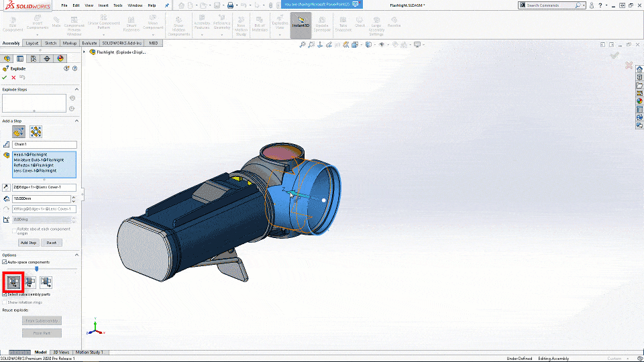Open the Exploded View dropdown arrow
This screenshot has width=644, height=362.
pyautogui.click(x=280, y=35)
